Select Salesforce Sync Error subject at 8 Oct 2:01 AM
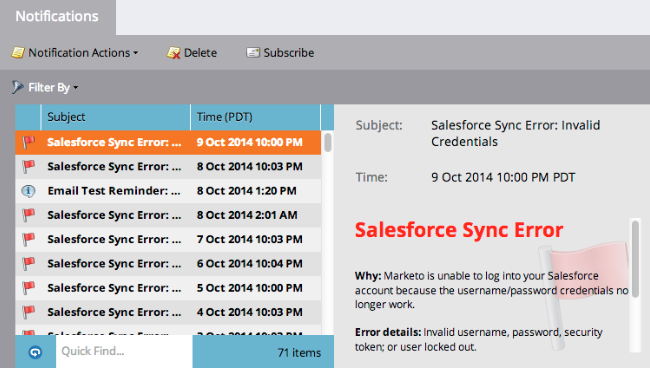This screenshot has width=650, height=368. tap(114, 215)
